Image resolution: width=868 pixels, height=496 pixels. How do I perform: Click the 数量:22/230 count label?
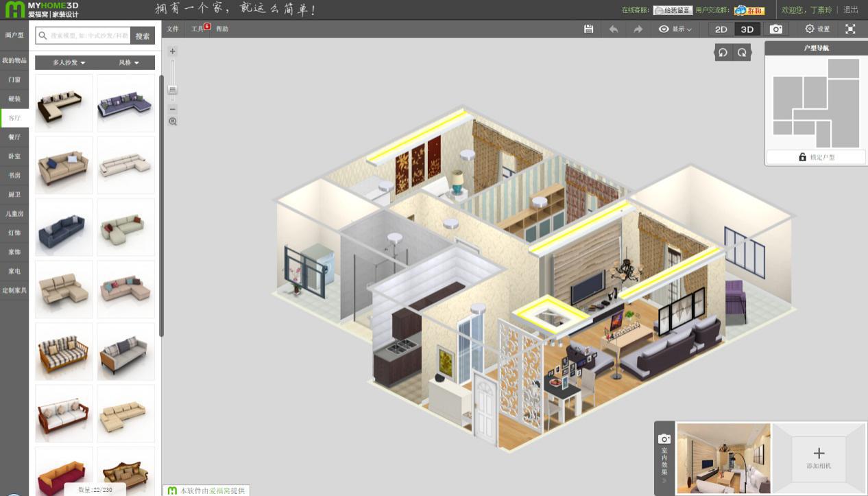point(95,490)
